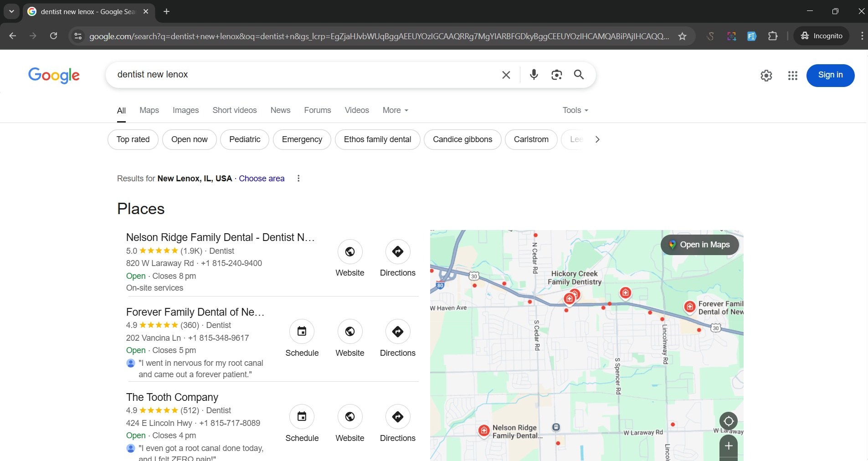This screenshot has width=868, height=461.
Task: Center map on your current location
Action: 728,420
